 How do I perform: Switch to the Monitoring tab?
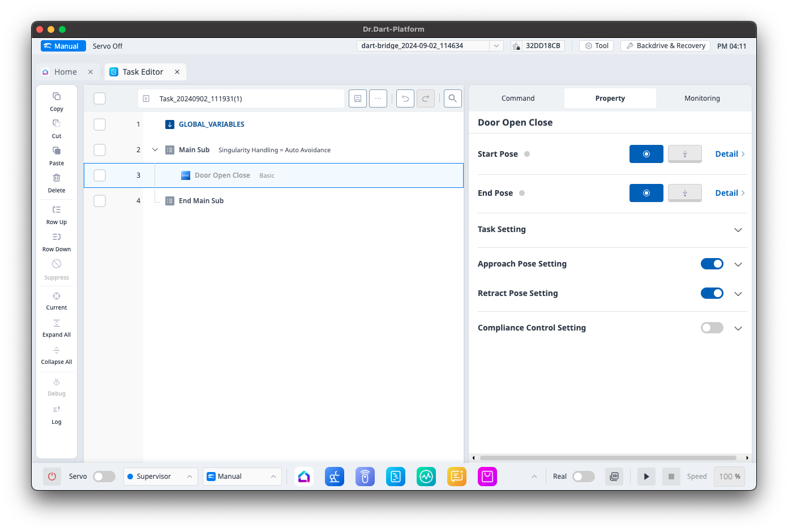coord(702,98)
